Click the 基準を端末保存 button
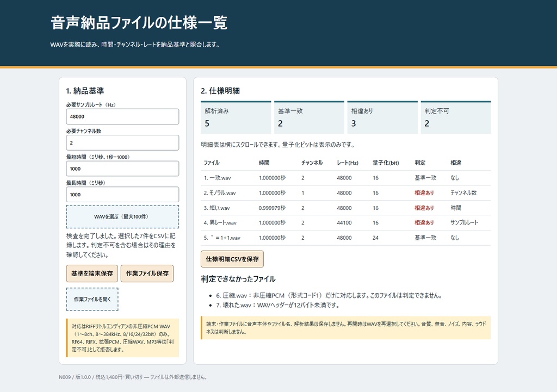 tap(92, 273)
